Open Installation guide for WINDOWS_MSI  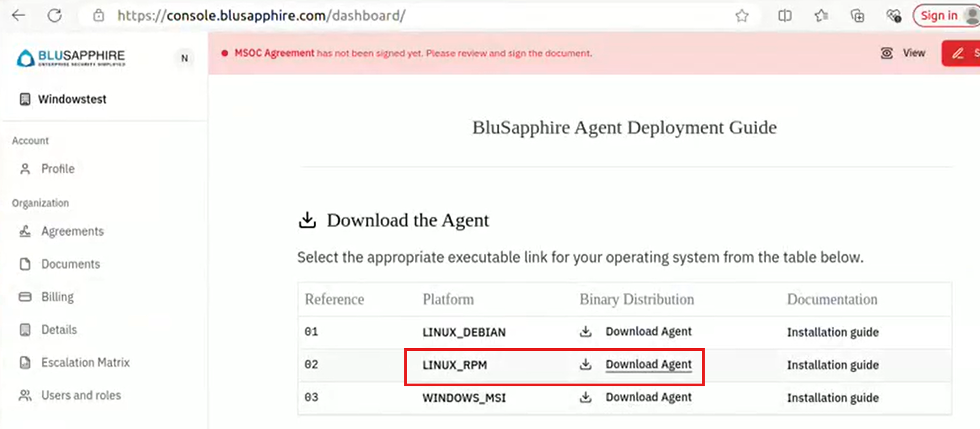pos(832,398)
